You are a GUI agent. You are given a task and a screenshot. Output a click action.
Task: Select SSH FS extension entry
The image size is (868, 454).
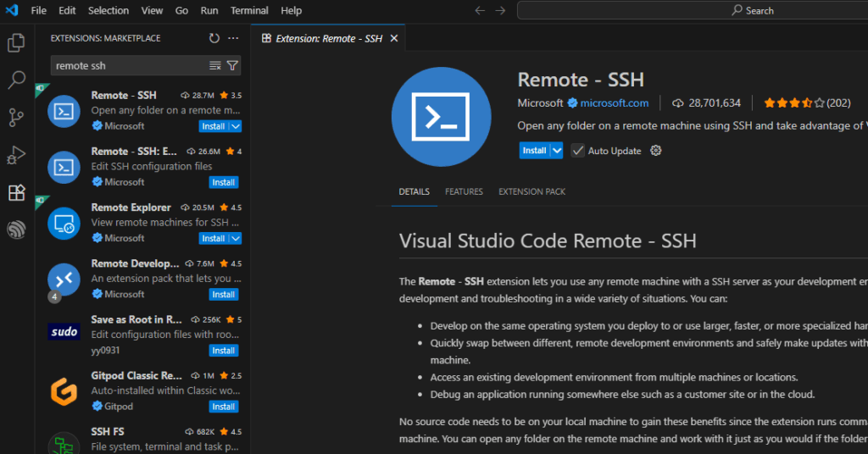pyautogui.click(x=142, y=440)
